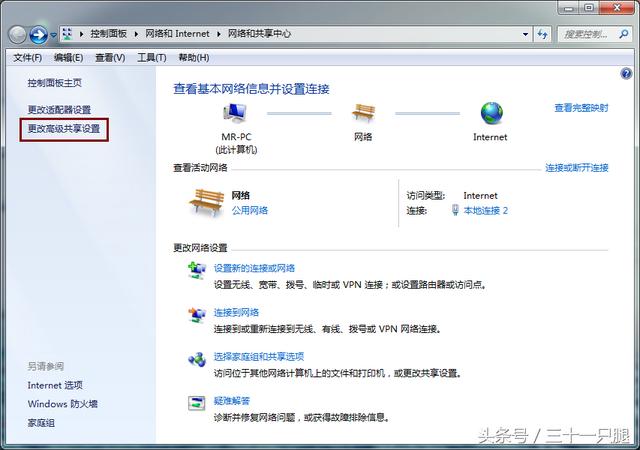
Task: Open 疑难解答 link
Action: coord(231,401)
